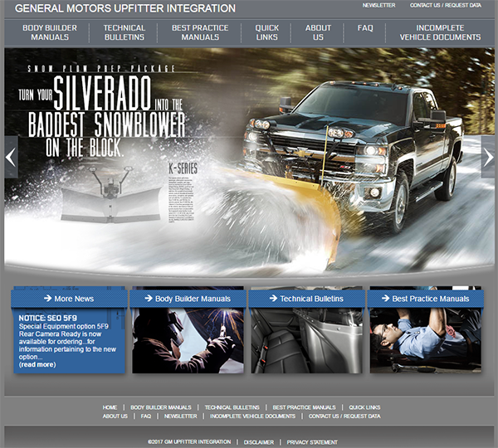Select Incomplete Vehicle Documents in the navigation
498x448 pixels.
tap(440, 32)
